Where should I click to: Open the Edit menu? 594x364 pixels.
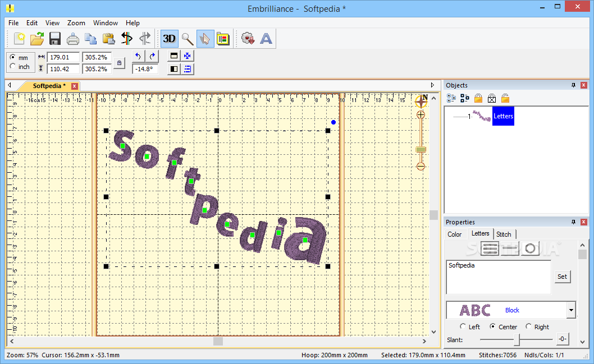point(32,22)
